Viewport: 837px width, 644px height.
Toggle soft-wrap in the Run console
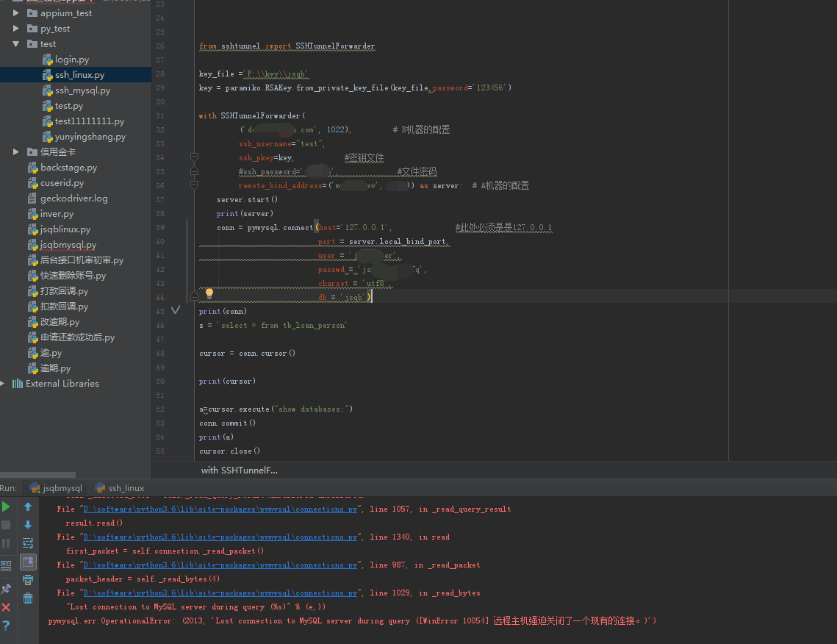(x=28, y=543)
